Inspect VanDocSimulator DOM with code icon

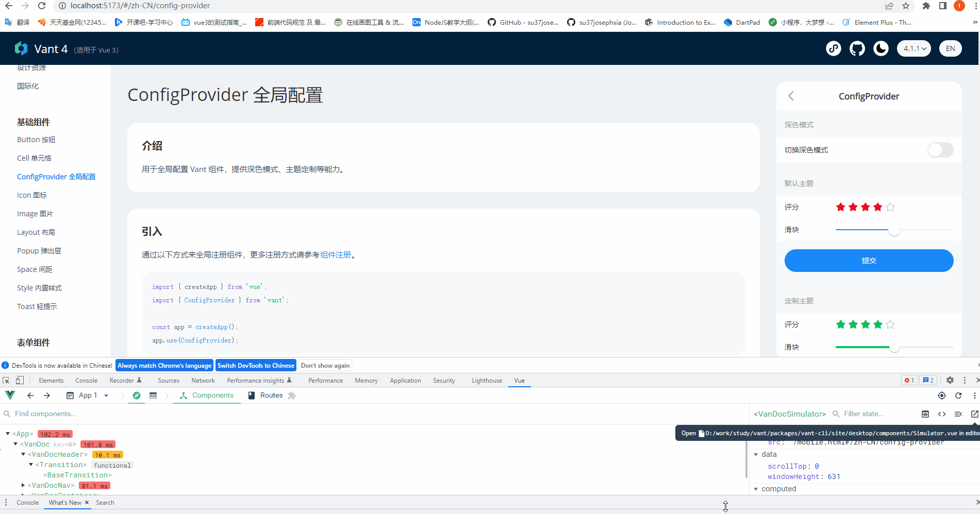pyautogui.click(x=942, y=414)
